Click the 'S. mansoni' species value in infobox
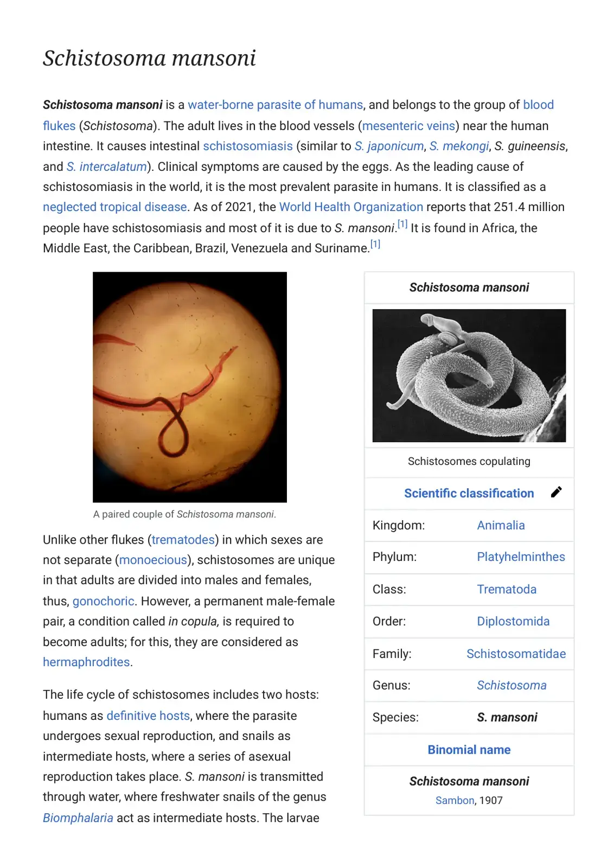614x868 pixels. 507,717
